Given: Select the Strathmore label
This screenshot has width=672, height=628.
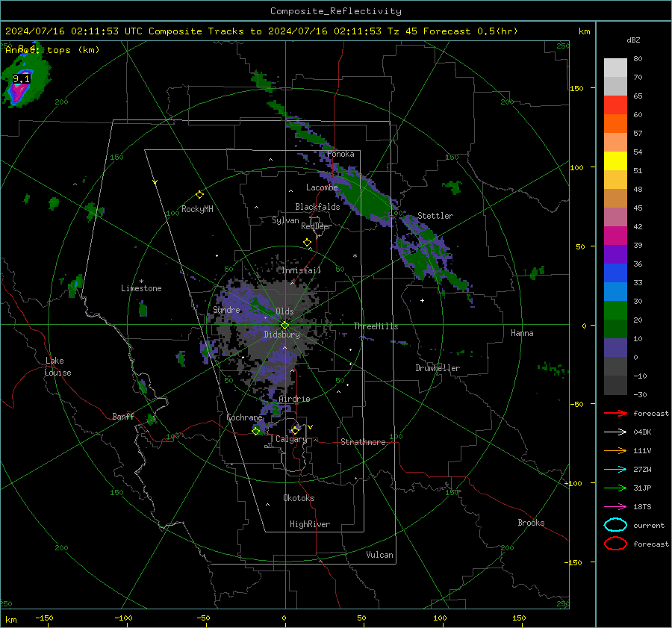Looking at the screenshot, I should coord(363,442).
